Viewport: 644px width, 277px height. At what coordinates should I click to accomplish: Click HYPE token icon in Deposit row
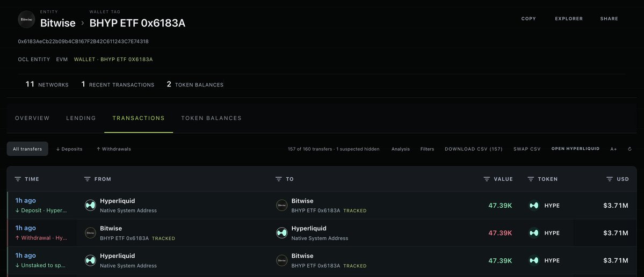coord(534,205)
